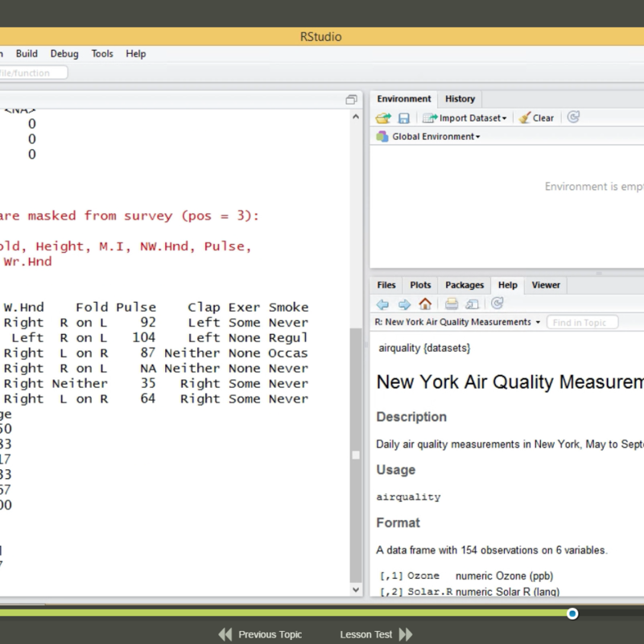The width and height of the screenshot is (644, 644).
Task: Click the 'Pulse' column header
Action: point(136,308)
